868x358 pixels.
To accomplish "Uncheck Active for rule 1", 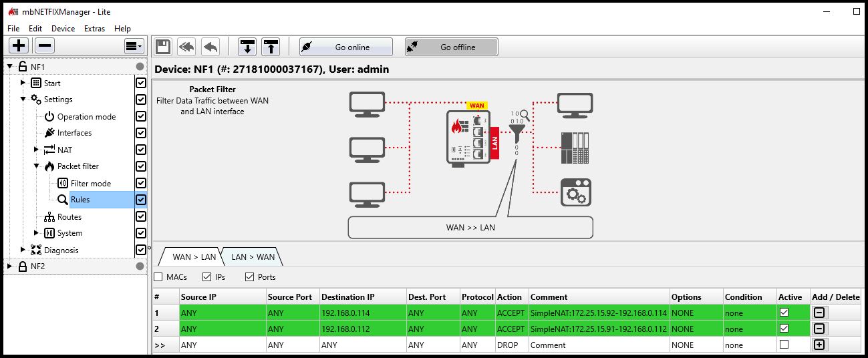I will coord(784,312).
